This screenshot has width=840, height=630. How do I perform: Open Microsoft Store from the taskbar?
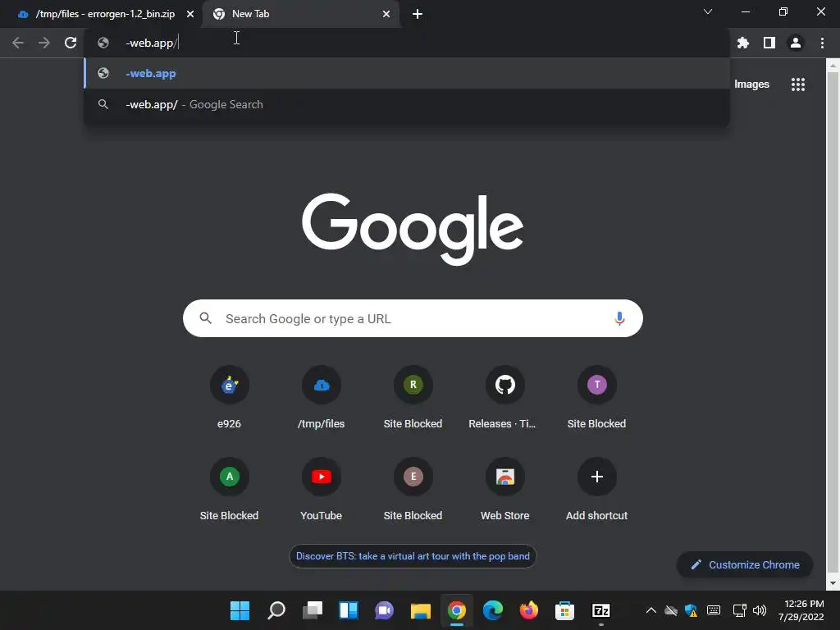pos(564,610)
